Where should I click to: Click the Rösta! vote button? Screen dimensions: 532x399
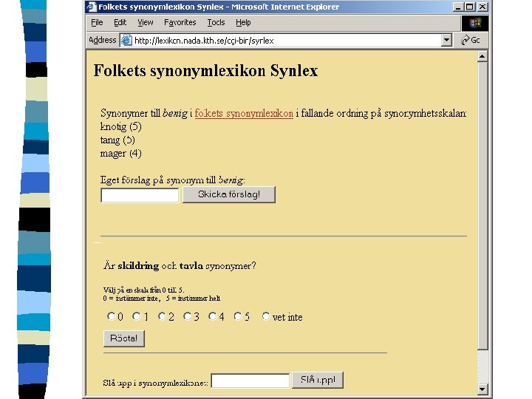(x=124, y=338)
